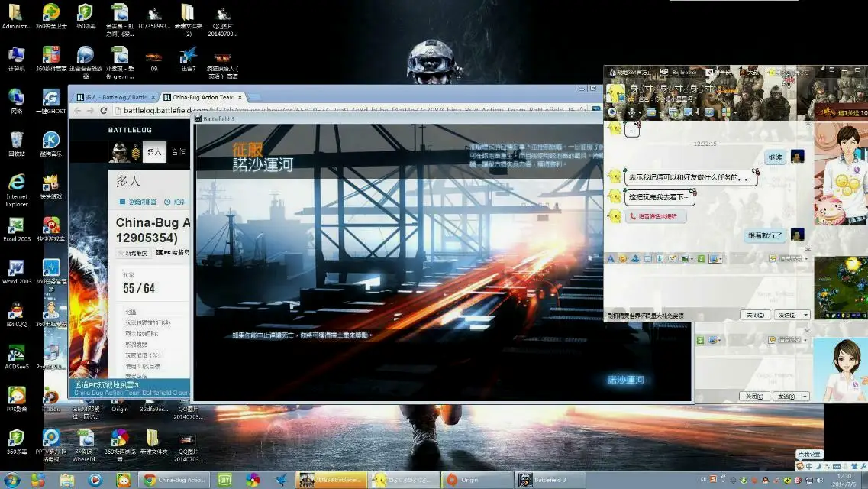Image resolution: width=868 pixels, height=489 pixels.
Task: Switch to Origin on the taskbar
Action: [478, 480]
